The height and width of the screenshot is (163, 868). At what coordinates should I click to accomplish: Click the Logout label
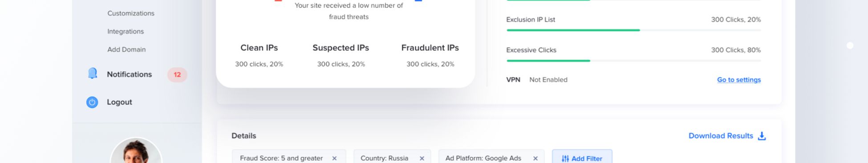click(119, 102)
